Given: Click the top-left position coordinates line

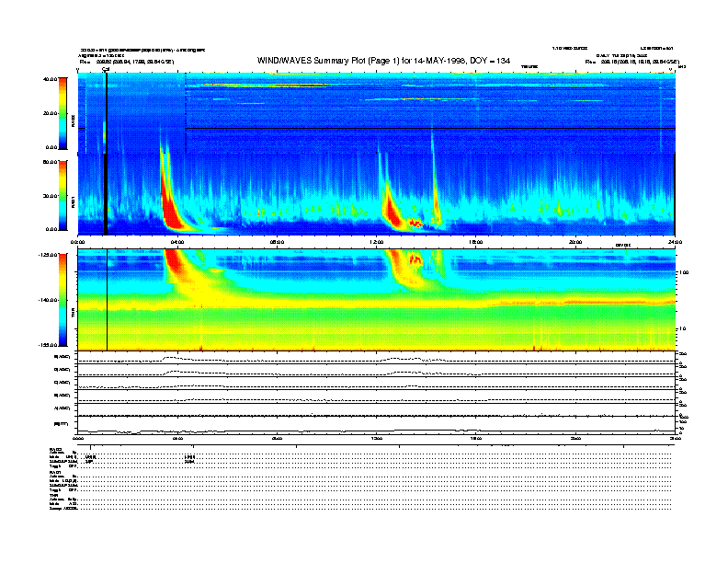Looking at the screenshot, I should (127, 62).
